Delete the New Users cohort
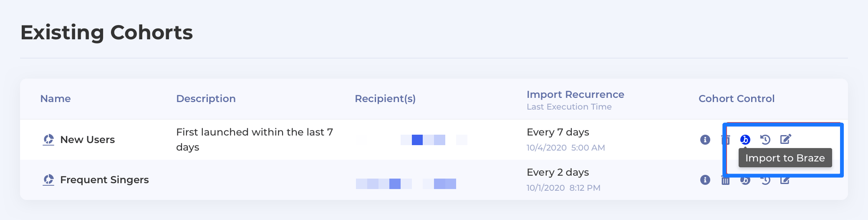This screenshot has height=220, width=868. (x=725, y=140)
